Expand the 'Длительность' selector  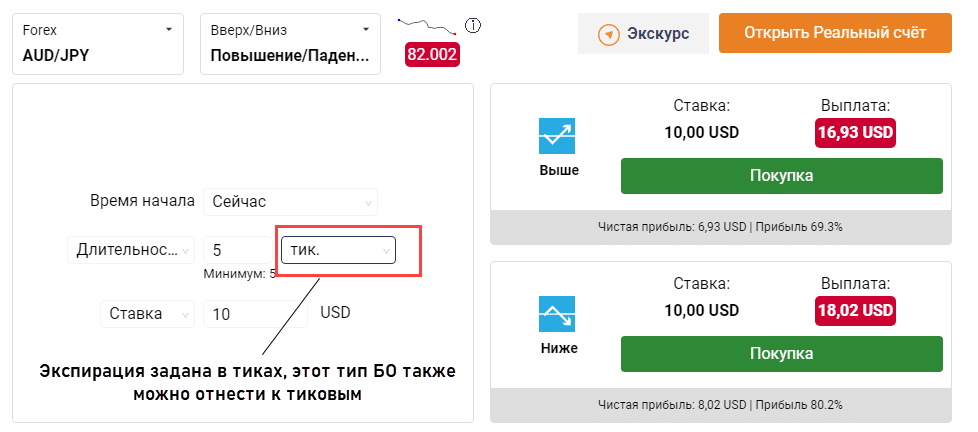(x=130, y=250)
